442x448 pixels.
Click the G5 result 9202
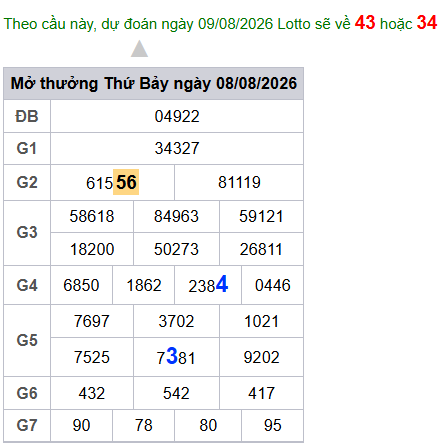pos(261,357)
